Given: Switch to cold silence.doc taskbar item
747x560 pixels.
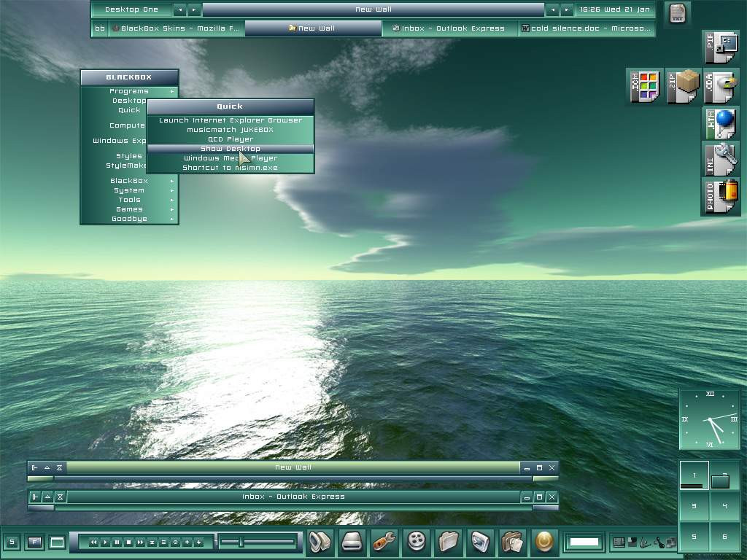Looking at the screenshot, I should [x=587, y=28].
